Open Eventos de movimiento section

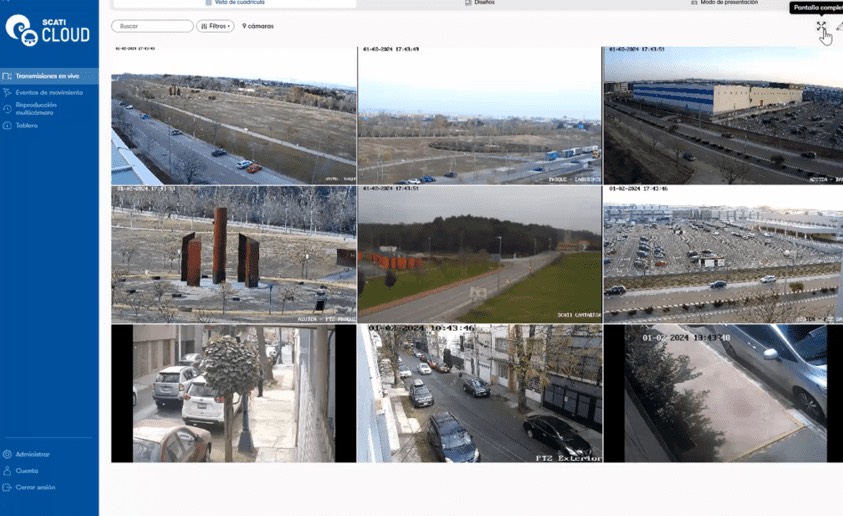click(49, 92)
